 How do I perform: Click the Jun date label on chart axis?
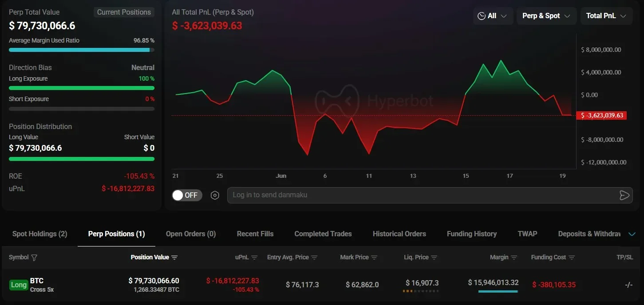(281, 176)
